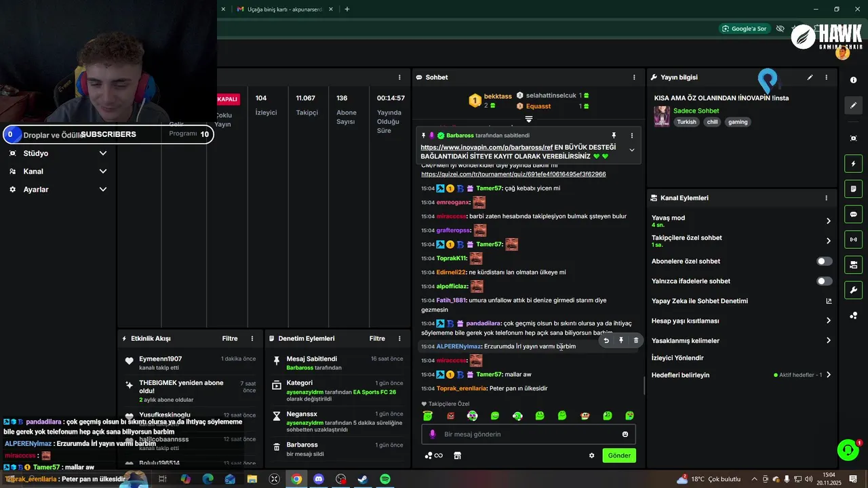868x488 pixels.
Task: Unpin the Barbaross pinned message
Action: pyautogui.click(x=614, y=136)
